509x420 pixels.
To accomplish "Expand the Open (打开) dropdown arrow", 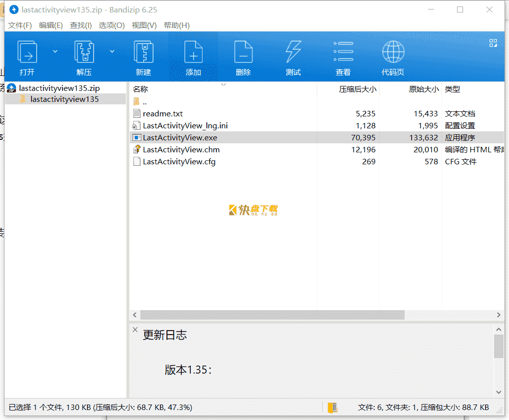I will point(55,51).
